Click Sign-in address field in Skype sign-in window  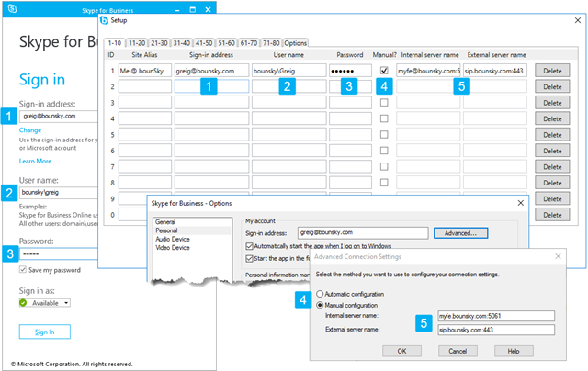pos(59,117)
